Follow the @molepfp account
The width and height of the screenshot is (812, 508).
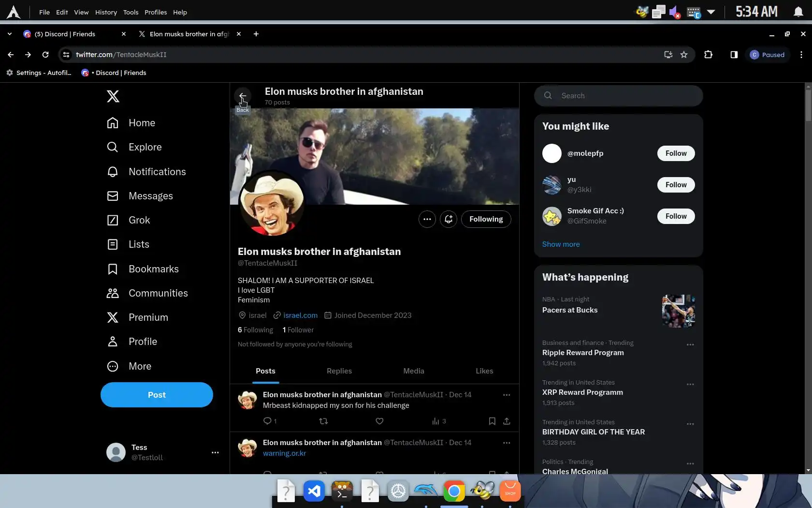(676, 153)
